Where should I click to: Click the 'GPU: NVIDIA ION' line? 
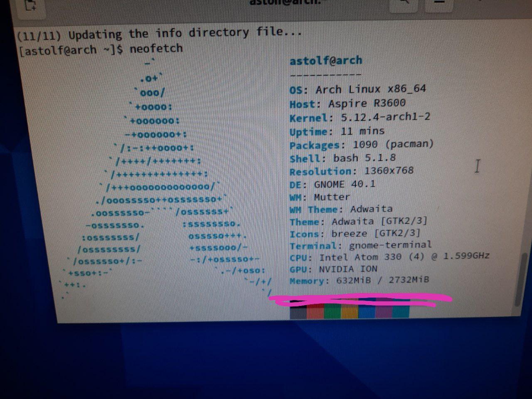[x=334, y=269]
